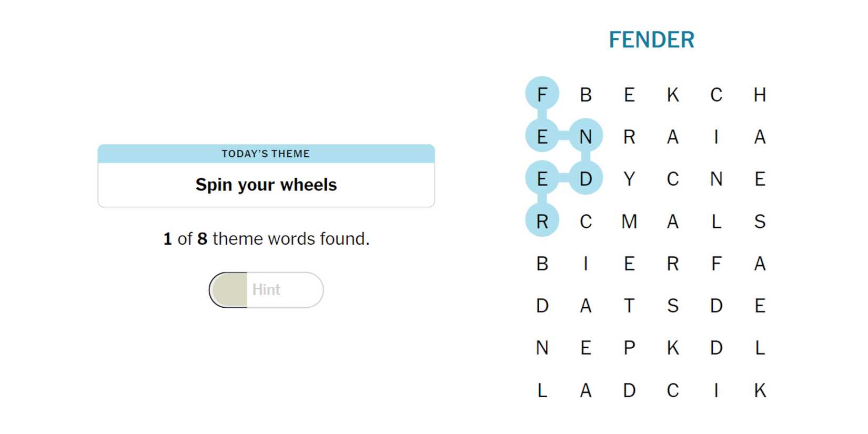868x434 pixels.
Task: Tap the letter K in the bottom-right corner
Action: coord(760,390)
